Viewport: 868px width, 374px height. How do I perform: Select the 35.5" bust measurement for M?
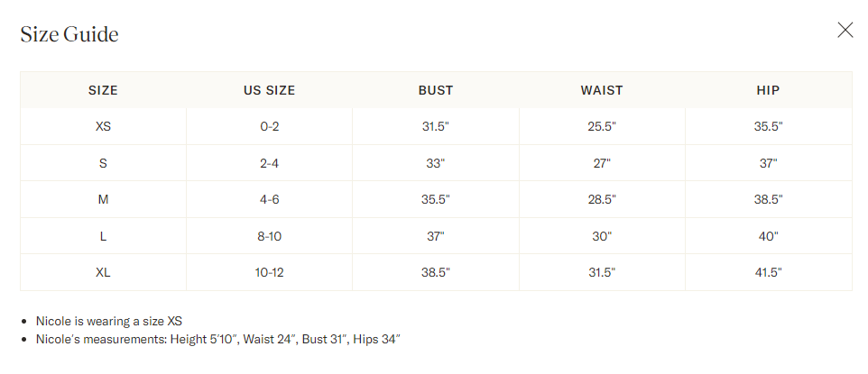436,199
